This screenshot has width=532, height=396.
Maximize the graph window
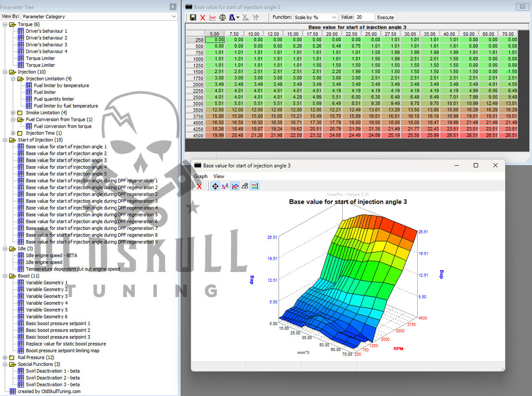coord(476,165)
